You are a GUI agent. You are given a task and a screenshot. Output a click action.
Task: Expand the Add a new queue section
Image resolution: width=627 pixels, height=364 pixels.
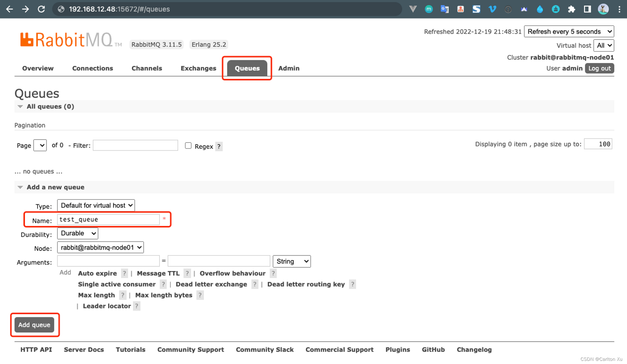coord(20,187)
